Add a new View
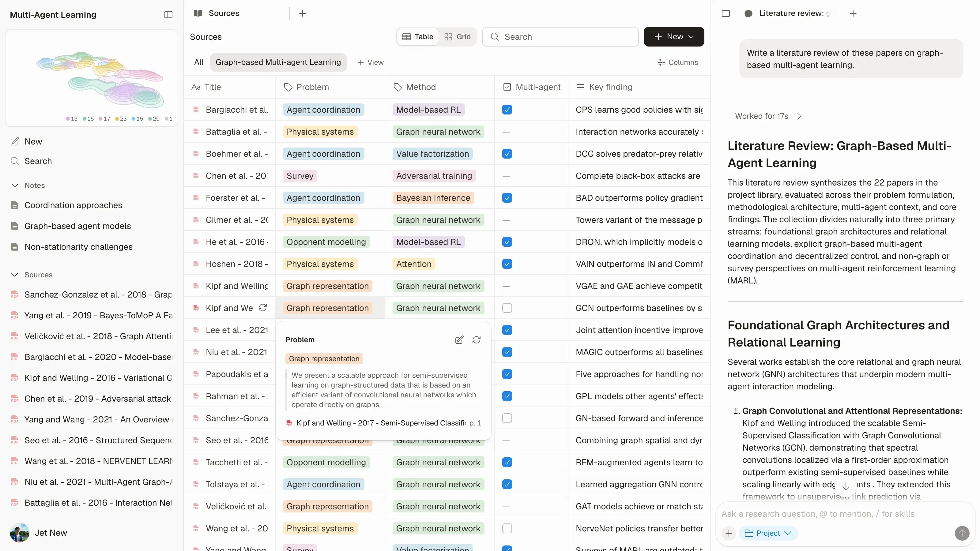This screenshot has height=551, width=980. click(x=371, y=62)
